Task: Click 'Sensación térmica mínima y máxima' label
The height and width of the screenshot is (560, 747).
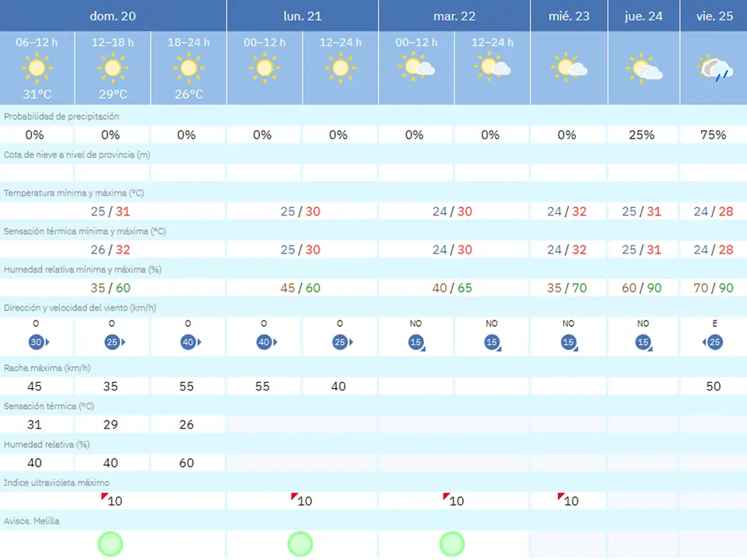Action: (84, 231)
